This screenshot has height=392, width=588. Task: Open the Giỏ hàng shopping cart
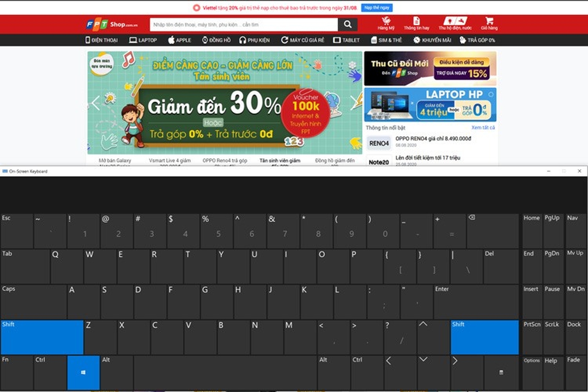click(489, 24)
